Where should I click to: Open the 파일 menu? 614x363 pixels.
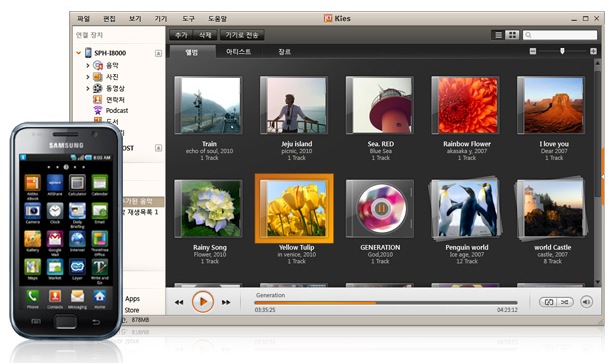coord(83,18)
